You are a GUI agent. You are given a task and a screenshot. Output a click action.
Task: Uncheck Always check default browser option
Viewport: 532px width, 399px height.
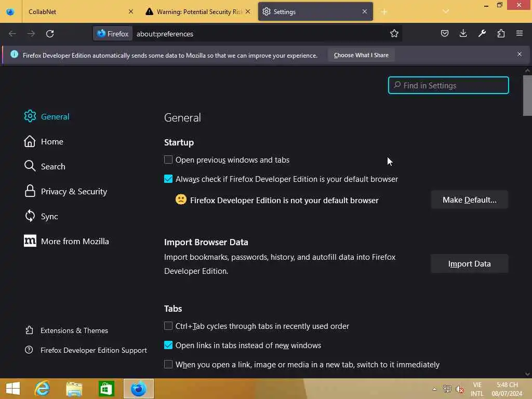click(168, 179)
